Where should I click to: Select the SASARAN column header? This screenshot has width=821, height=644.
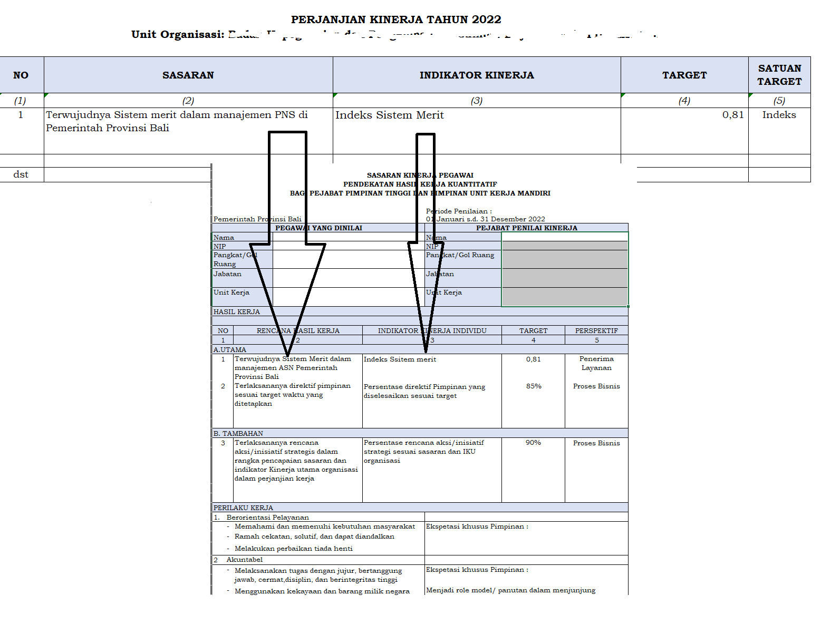coord(188,75)
